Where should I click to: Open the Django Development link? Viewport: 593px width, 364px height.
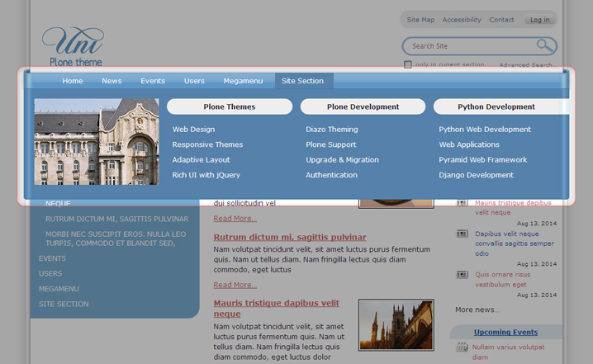[477, 175]
